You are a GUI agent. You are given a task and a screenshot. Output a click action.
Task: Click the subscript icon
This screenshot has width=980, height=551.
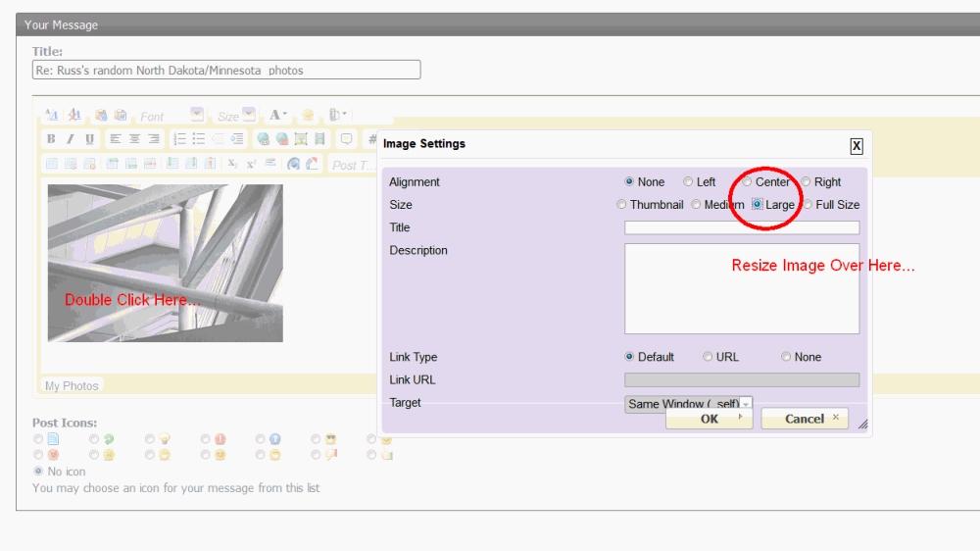233,164
